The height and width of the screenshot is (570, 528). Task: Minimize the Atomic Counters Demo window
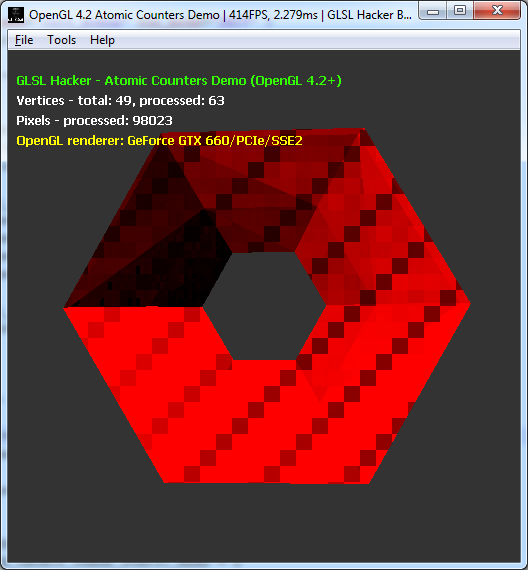[433, 11]
